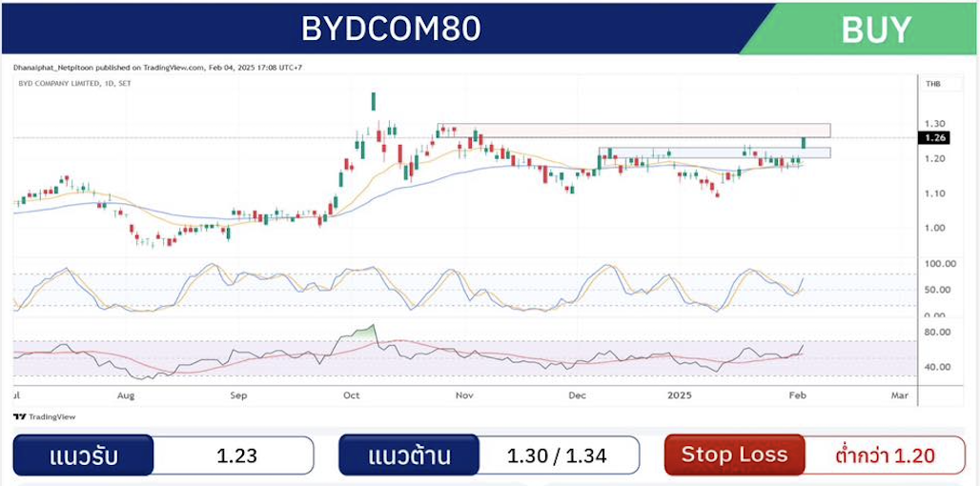This screenshot has width=980, height=486.
Task: Click the ต่ำกว่า 1.20 stop loss value
Action: click(x=885, y=456)
